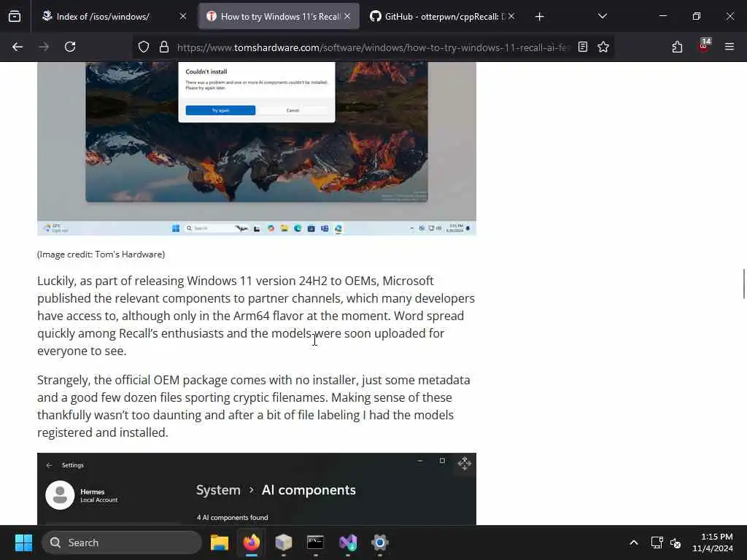Click "(Image credit: Tom's Hardware)" caption
The height and width of the screenshot is (560, 747).
(x=101, y=254)
